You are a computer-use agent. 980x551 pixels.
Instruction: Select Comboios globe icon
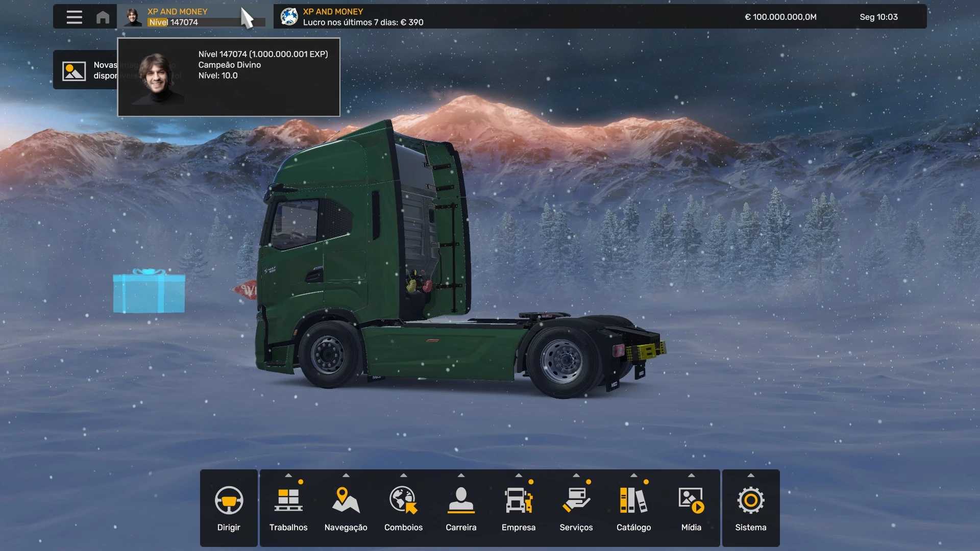click(x=403, y=500)
